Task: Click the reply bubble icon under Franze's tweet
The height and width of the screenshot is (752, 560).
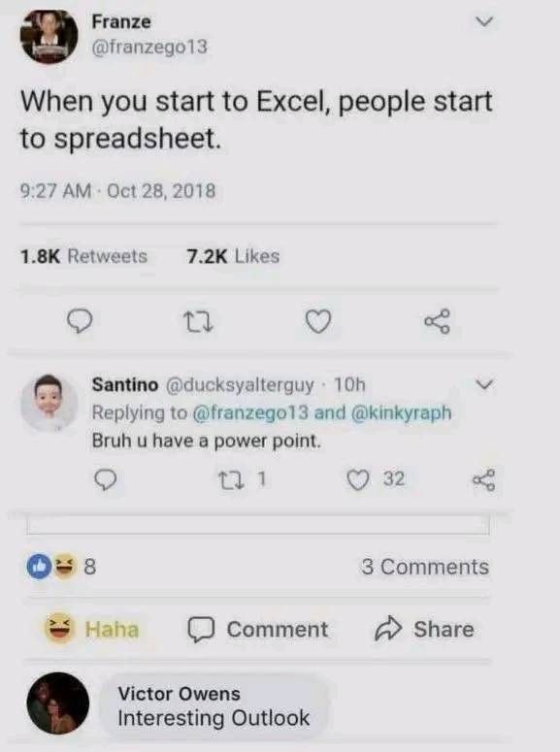Action: click(80, 321)
